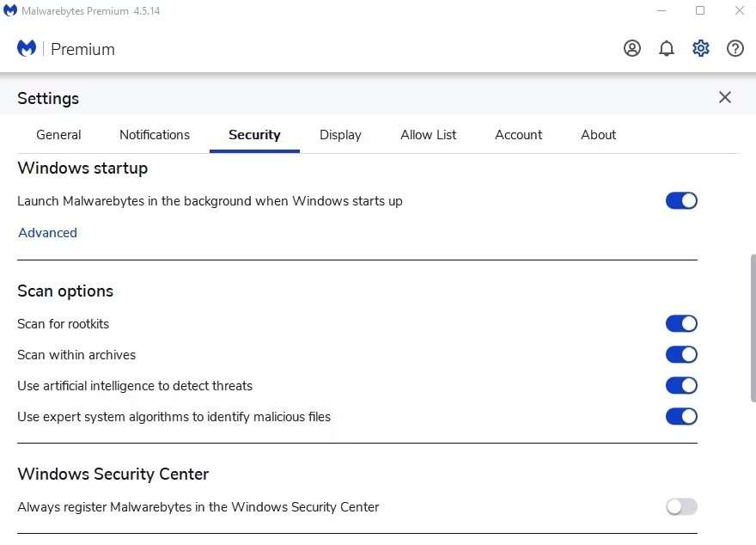Open the settings gear icon
This screenshot has height=545, width=756.
click(701, 49)
